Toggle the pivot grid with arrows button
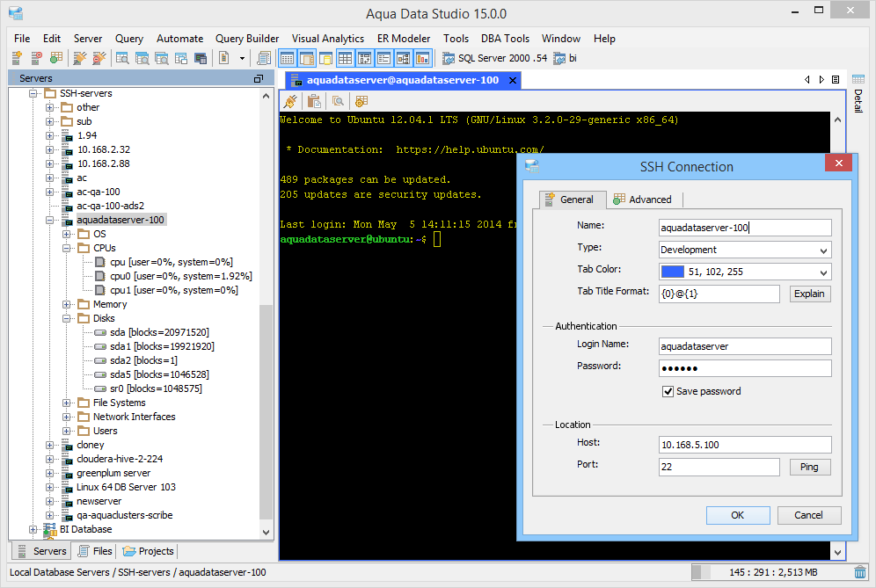876x588 pixels. click(365, 58)
